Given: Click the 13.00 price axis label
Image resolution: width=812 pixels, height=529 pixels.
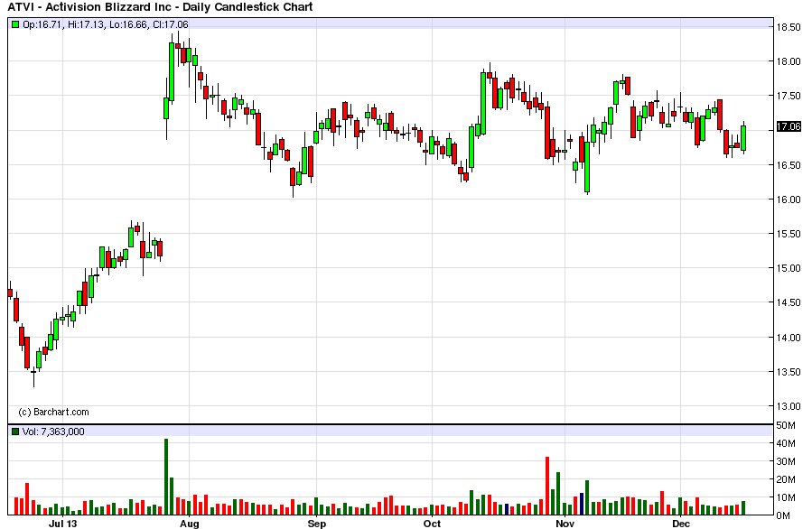Looking at the screenshot, I should (x=789, y=406).
